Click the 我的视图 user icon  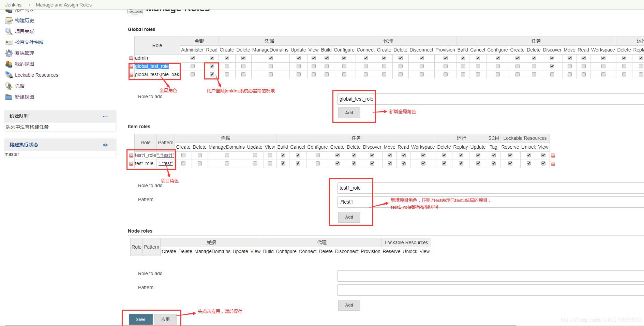tap(9, 64)
